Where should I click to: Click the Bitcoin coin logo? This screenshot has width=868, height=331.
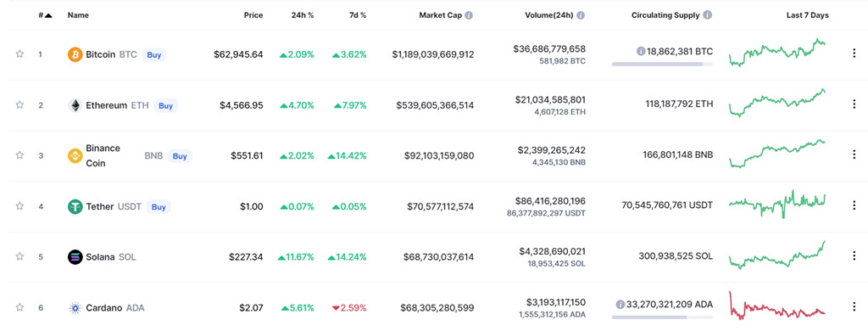click(75, 54)
